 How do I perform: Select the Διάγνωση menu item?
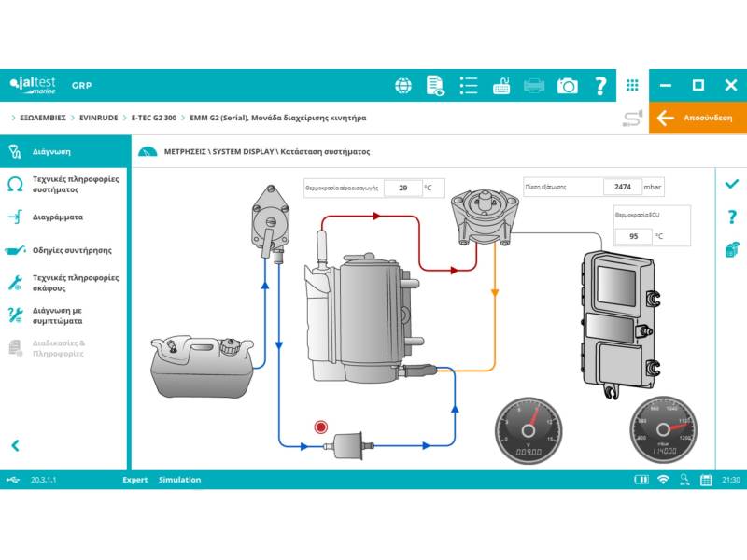pos(51,151)
